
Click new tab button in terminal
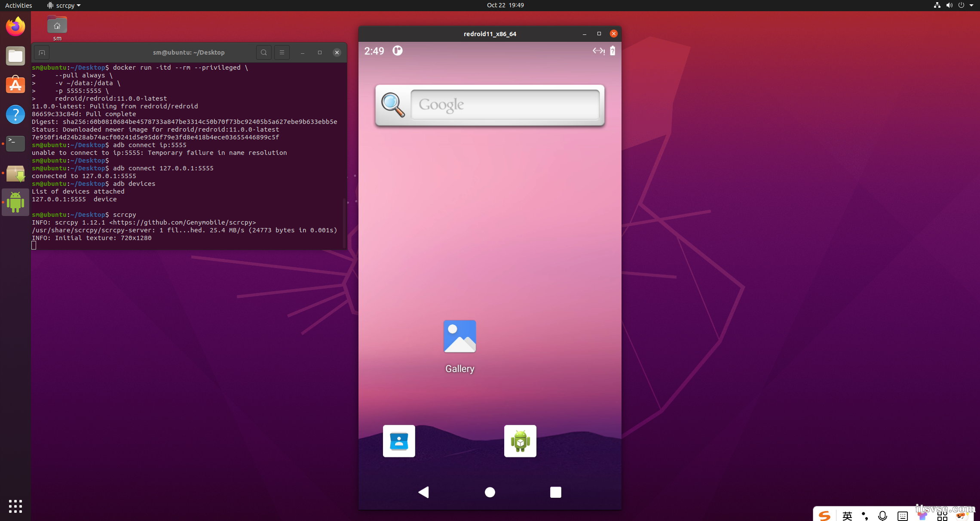(42, 52)
